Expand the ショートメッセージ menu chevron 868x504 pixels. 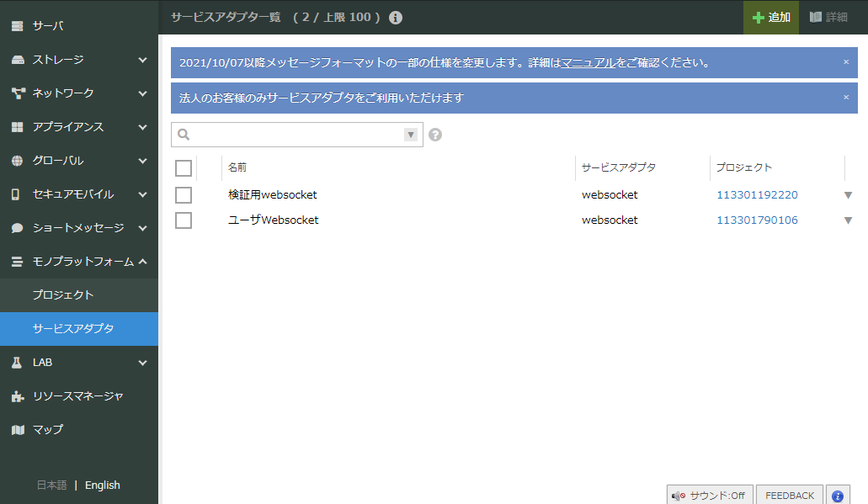(143, 228)
